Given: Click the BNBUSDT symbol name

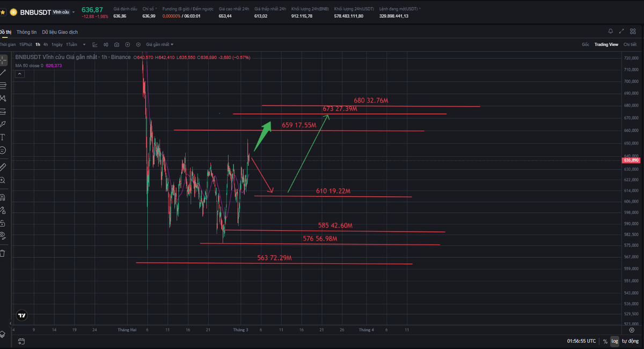Looking at the screenshot, I should coord(35,12).
